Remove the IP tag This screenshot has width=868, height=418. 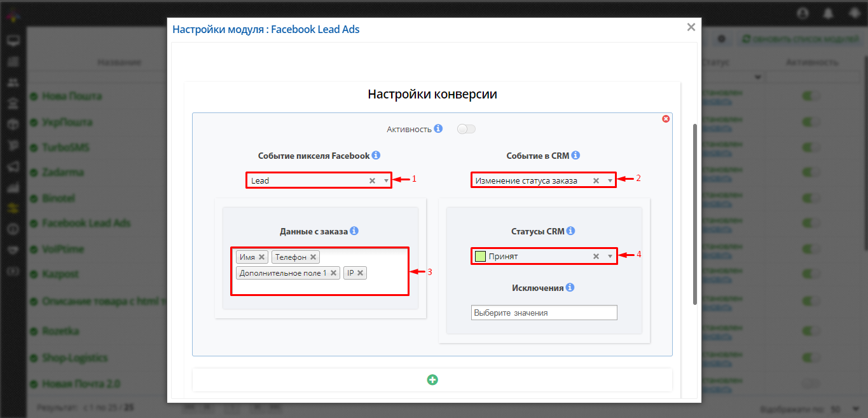(360, 273)
